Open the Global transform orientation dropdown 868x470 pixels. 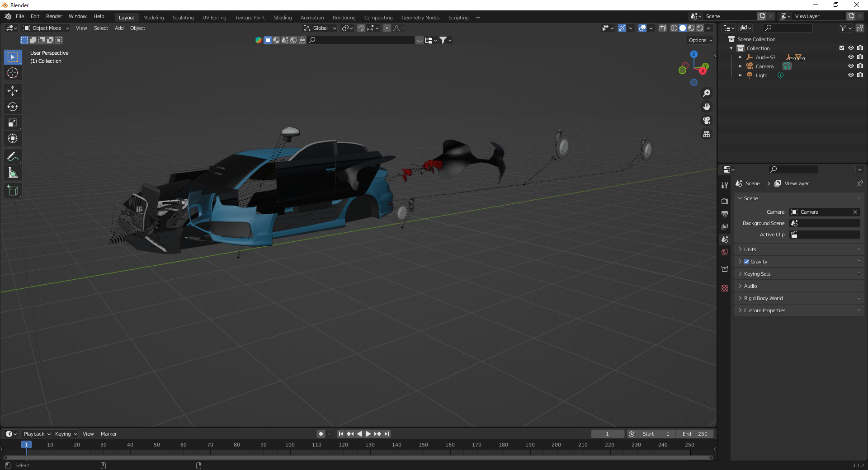click(x=321, y=28)
